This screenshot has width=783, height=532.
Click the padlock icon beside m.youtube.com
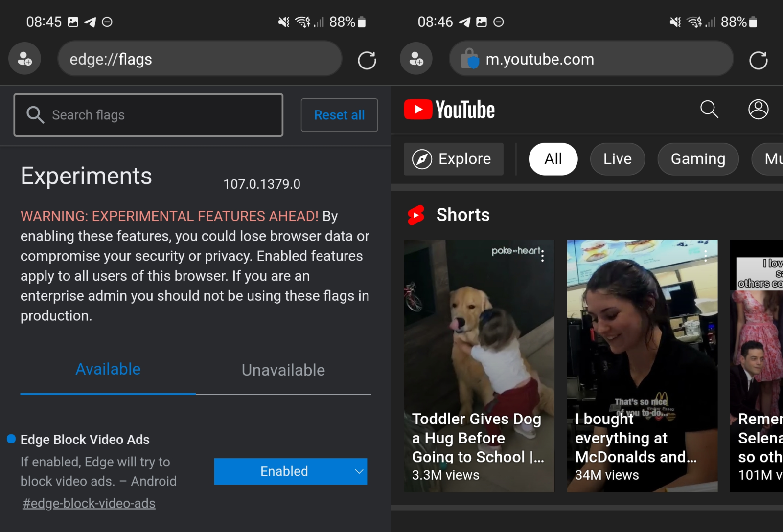[x=471, y=59]
